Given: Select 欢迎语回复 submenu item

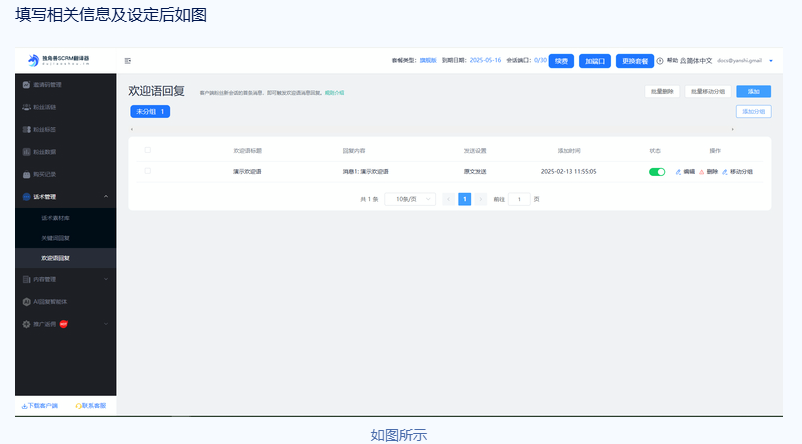Looking at the screenshot, I should click(65, 258).
